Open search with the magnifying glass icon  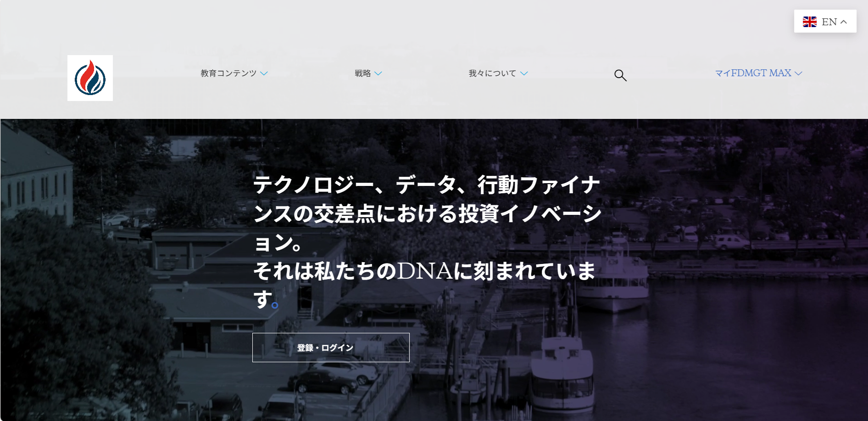pyautogui.click(x=620, y=75)
